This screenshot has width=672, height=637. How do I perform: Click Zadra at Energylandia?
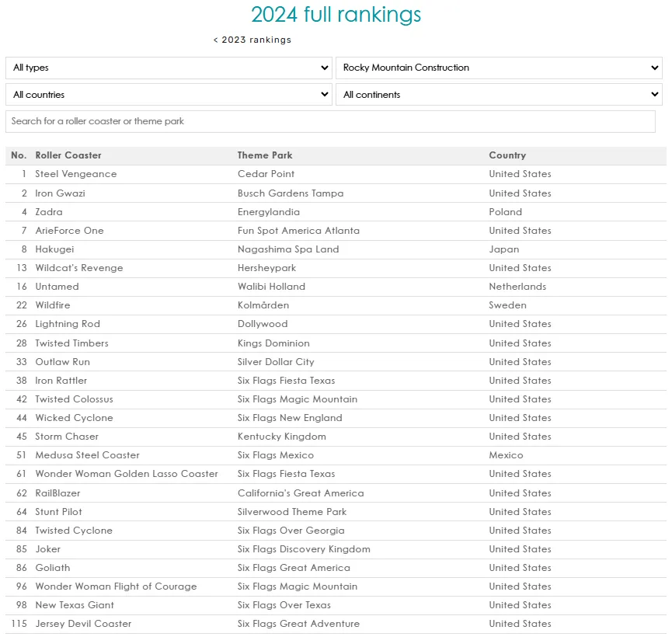(x=48, y=211)
